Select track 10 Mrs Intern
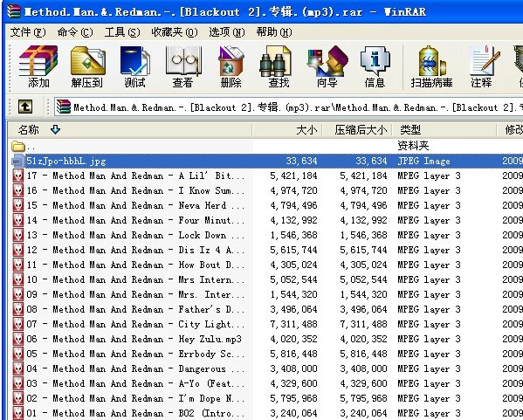523x420 pixels. pos(265,279)
